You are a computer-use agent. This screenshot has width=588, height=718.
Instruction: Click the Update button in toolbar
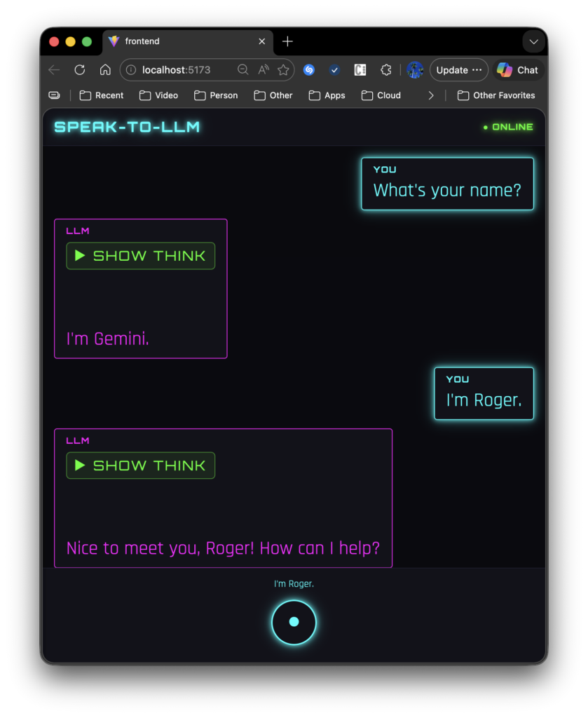tap(458, 70)
